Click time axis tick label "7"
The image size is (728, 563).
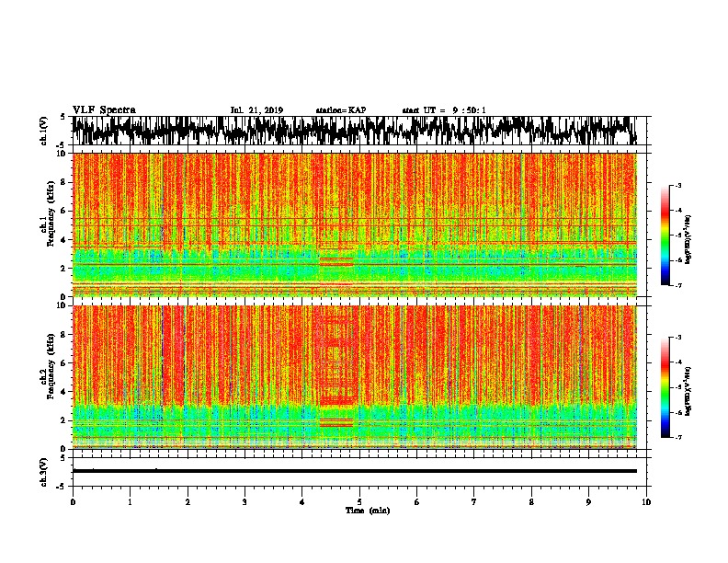[x=474, y=502]
